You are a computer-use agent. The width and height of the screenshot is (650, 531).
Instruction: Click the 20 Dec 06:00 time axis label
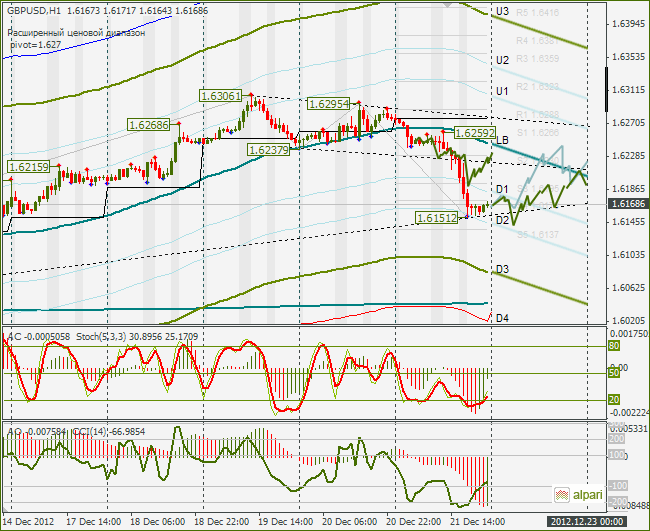point(349,521)
